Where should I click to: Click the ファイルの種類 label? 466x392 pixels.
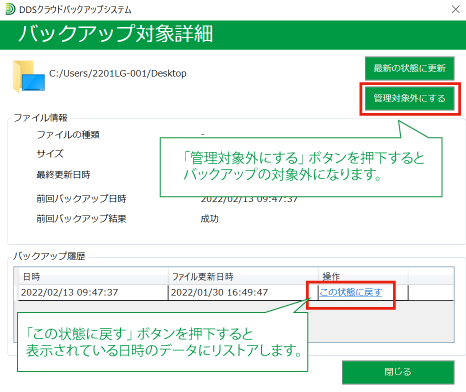click(68, 135)
